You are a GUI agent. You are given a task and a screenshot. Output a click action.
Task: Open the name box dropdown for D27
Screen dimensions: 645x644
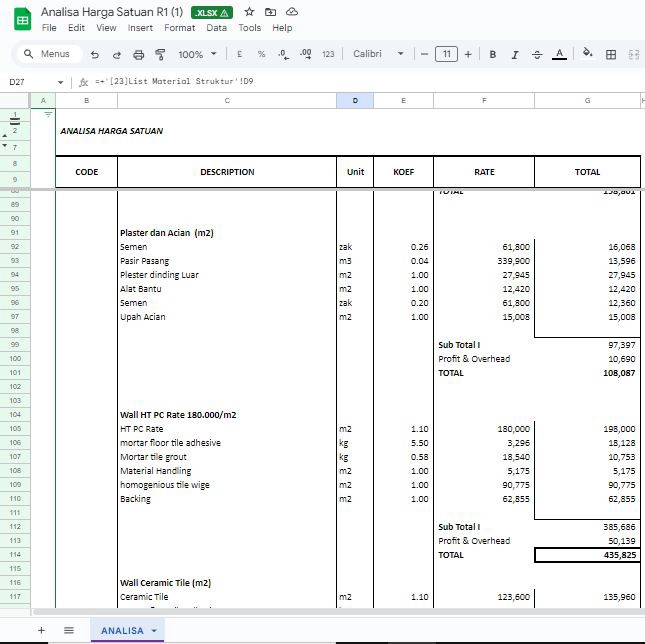point(60,82)
